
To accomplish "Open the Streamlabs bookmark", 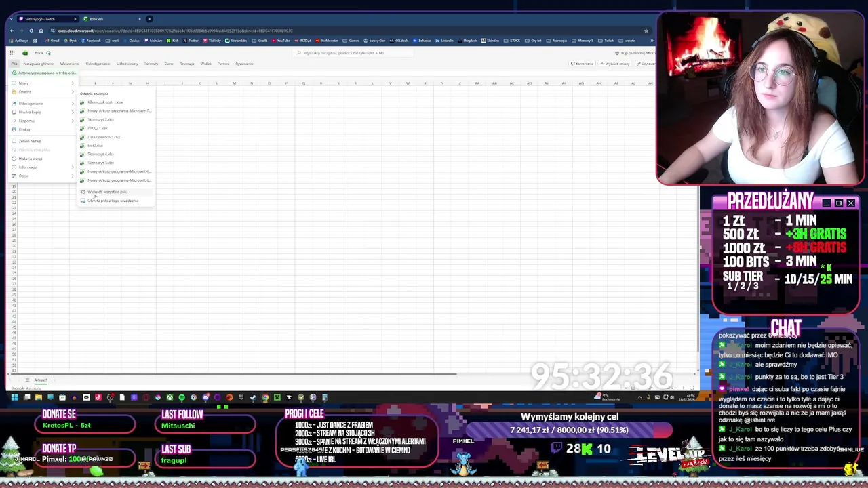I will (x=236, y=41).
